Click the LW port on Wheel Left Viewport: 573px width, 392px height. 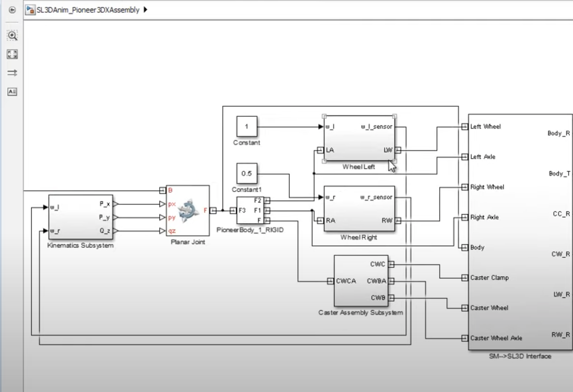pos(398,150)
